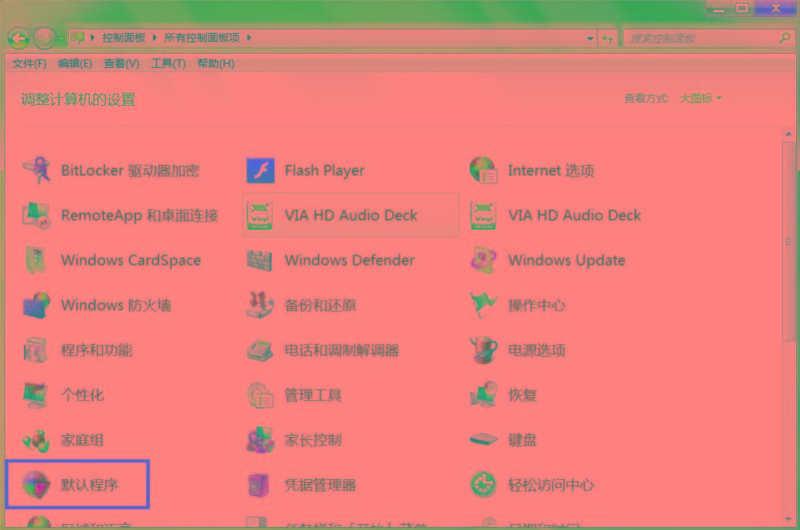The image size is (800, 530).
Task: Click the Windows Update label text
Action: [x=567, y=261]
